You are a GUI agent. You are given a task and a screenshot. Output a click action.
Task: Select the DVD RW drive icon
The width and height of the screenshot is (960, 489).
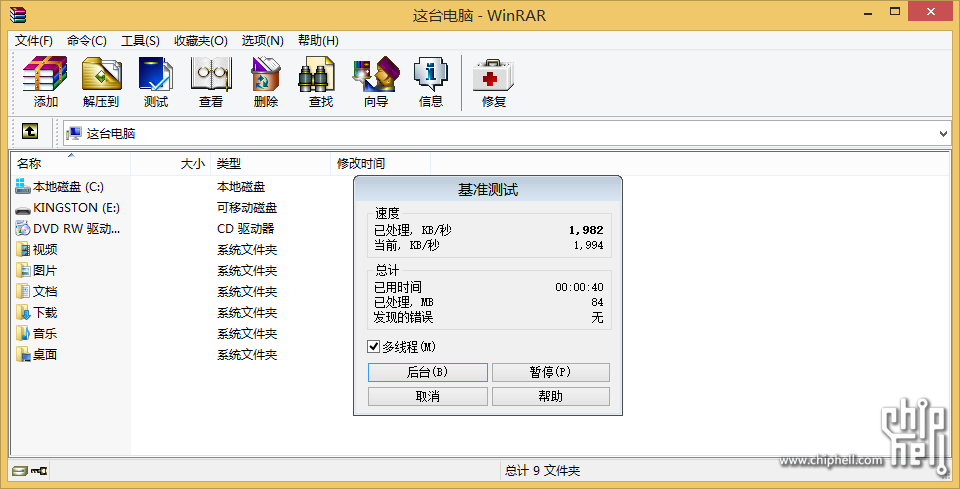[x=23, y=228]
